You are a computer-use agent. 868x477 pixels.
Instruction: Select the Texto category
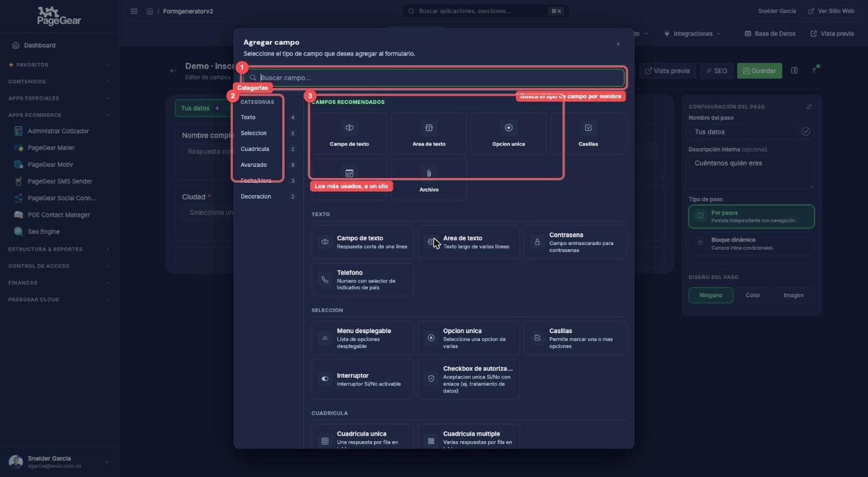point(268,117)
